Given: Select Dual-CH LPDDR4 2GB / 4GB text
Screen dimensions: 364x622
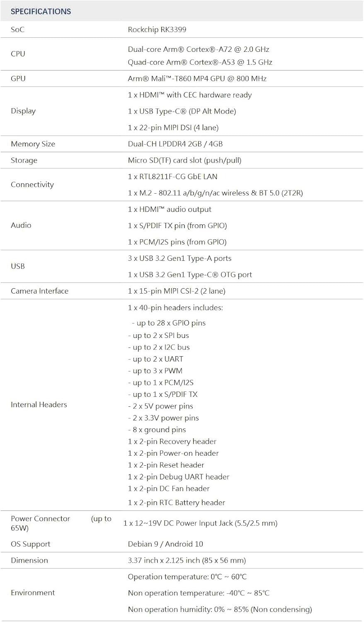Looking at the screenshot, I should tap(175, 144).
